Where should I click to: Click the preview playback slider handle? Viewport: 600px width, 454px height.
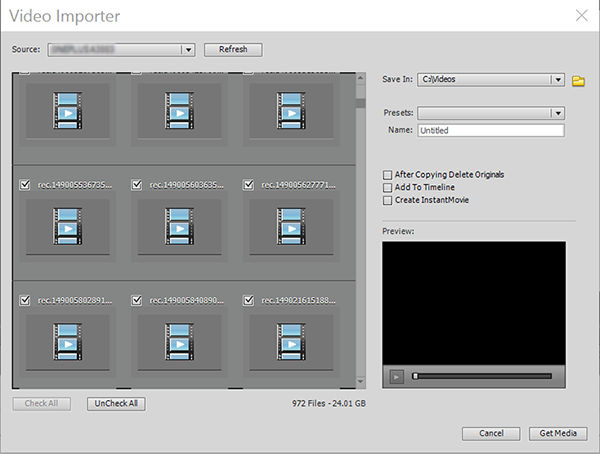coord(415,376)
